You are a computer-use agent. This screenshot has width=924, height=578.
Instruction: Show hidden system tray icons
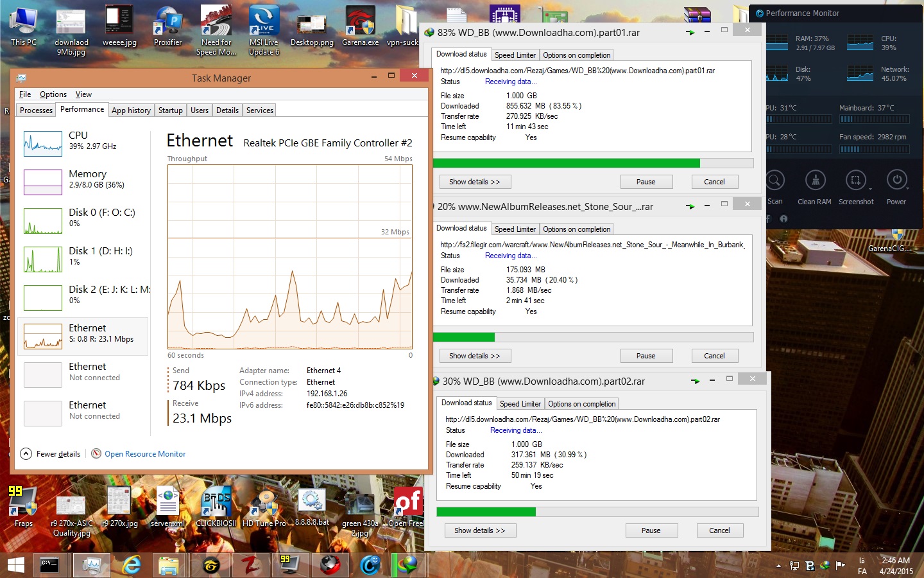[x=778, y=566]
